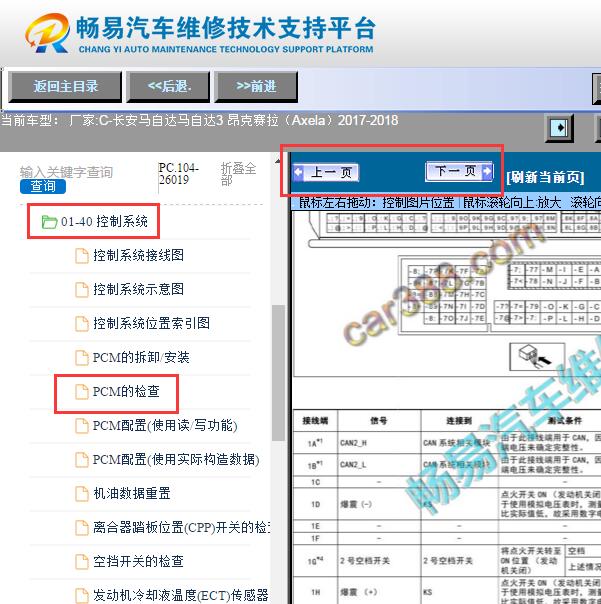Open PCM配置(使用实际构造数据) document
This screenshot has height=604, width=601.
176,460
